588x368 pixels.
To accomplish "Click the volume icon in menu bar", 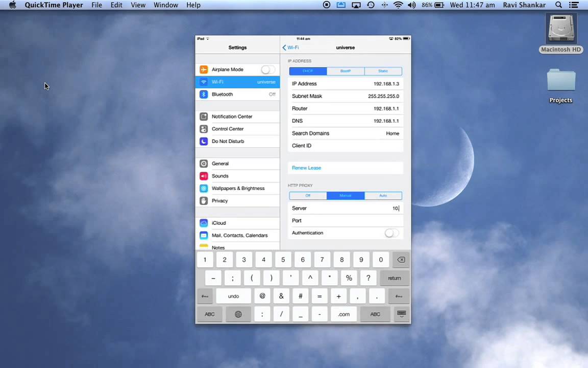I will coord(412,5).
